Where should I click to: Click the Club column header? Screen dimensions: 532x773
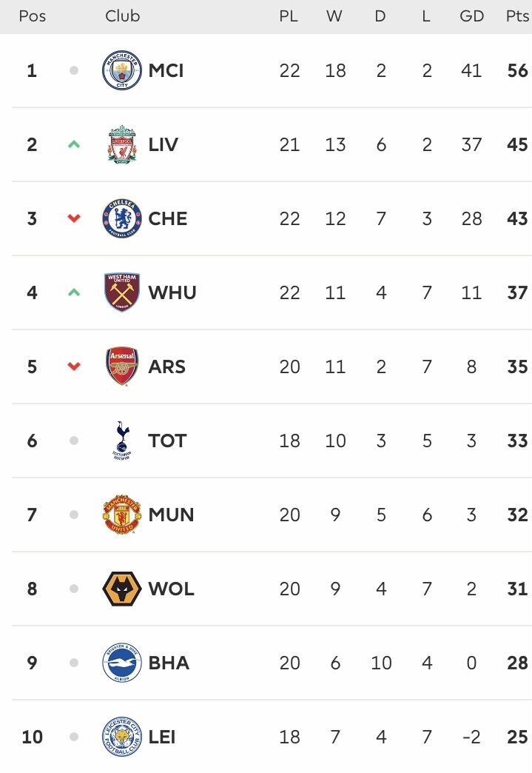(122, 16)
